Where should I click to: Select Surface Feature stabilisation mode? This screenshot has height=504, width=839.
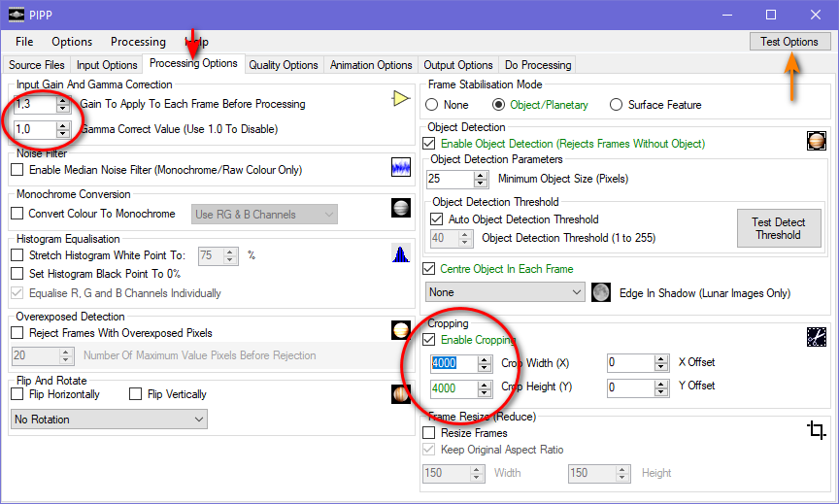click(x=616, y=105)
